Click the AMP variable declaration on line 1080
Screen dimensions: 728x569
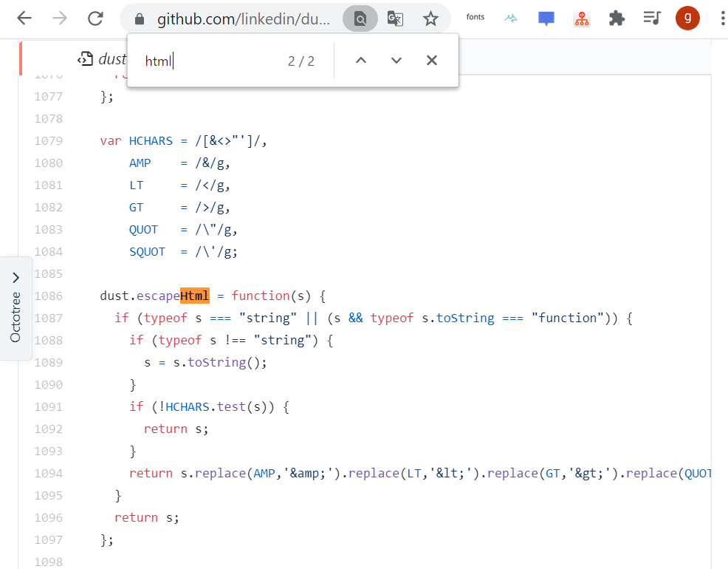tap(140, 163)
